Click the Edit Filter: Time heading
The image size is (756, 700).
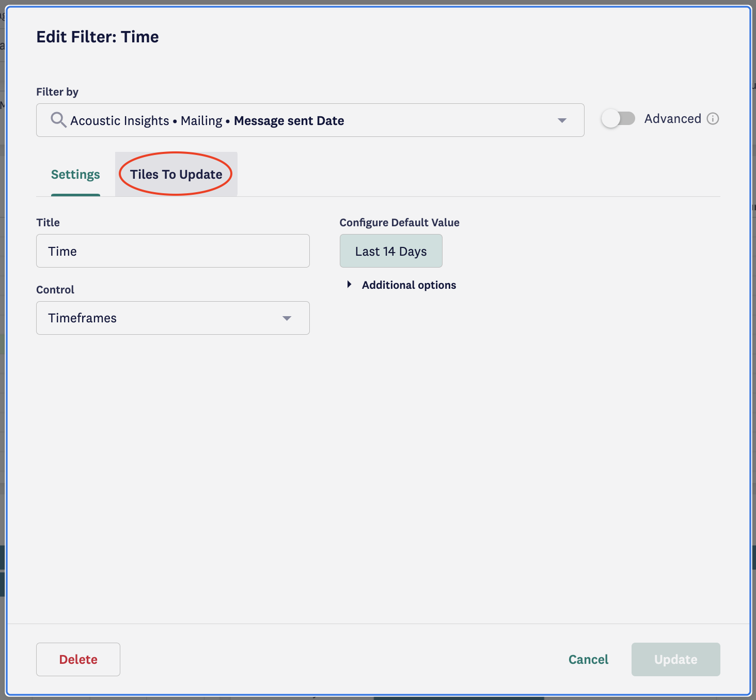coord(98,37)
